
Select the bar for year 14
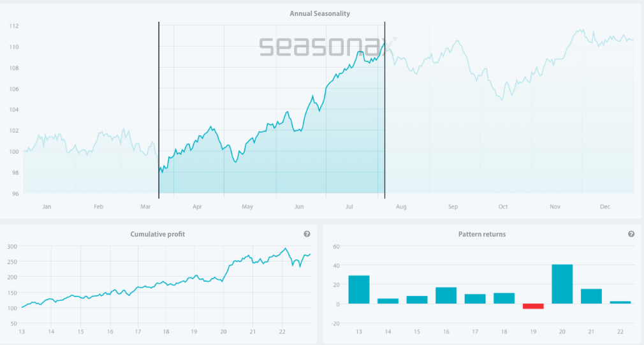pyautogui.click(x=388, y=301)
